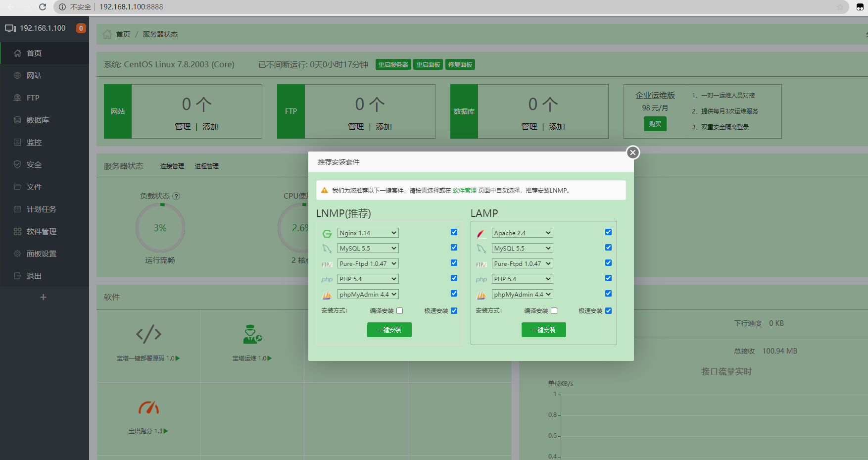The width and height of the screenshot is (868, 460).
Task: Open LAMP phpMyAdmin 4.4 dropdown
Action: tap(522, 294)
